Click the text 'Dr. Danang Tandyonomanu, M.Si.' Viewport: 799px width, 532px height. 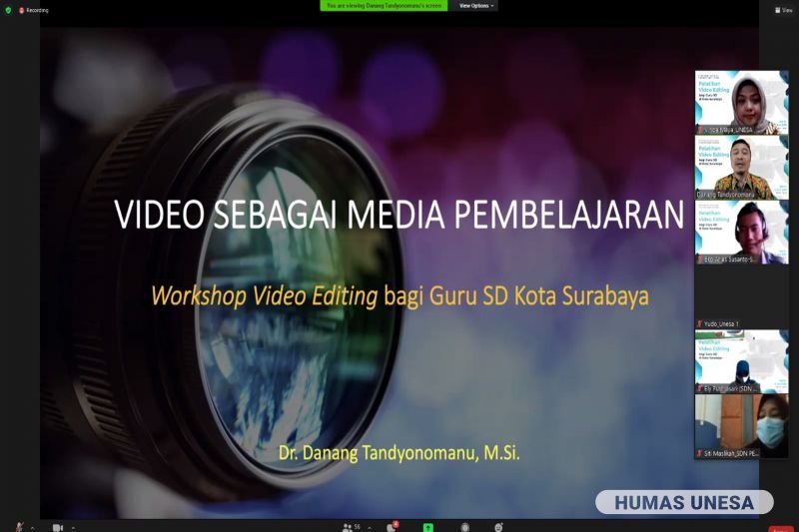point(399,452)
